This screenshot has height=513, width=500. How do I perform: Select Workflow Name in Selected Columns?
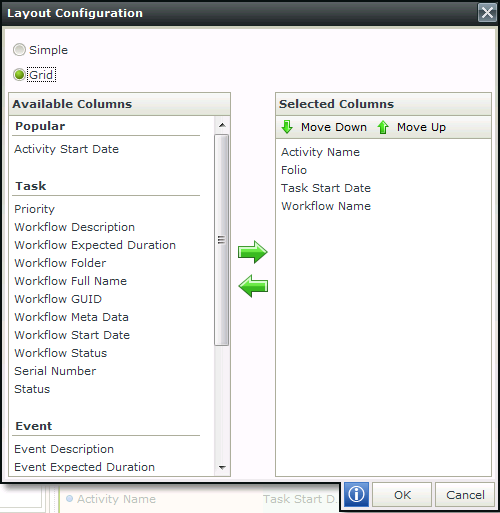pos(326,206)
